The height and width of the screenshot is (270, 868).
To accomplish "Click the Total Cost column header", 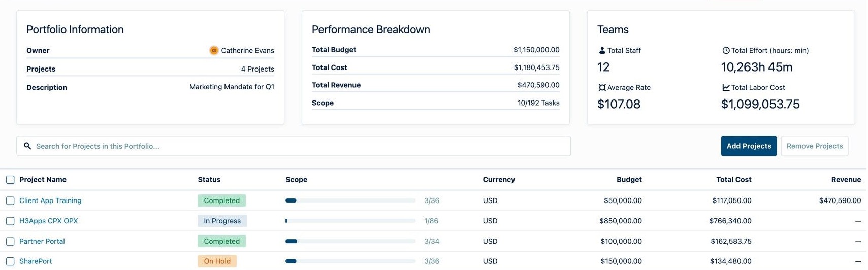I will click(733, 180).
